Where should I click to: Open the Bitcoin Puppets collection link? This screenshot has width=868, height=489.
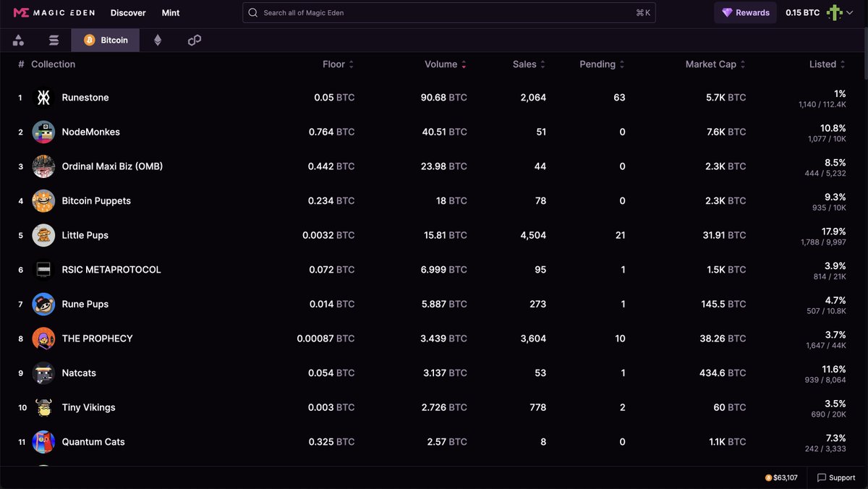click(96, 201)
